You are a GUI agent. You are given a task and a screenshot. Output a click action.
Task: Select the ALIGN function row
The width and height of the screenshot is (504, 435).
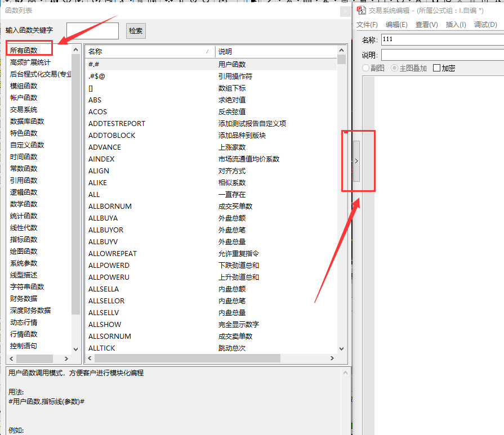pyautogui.click(x=211, y=171)
